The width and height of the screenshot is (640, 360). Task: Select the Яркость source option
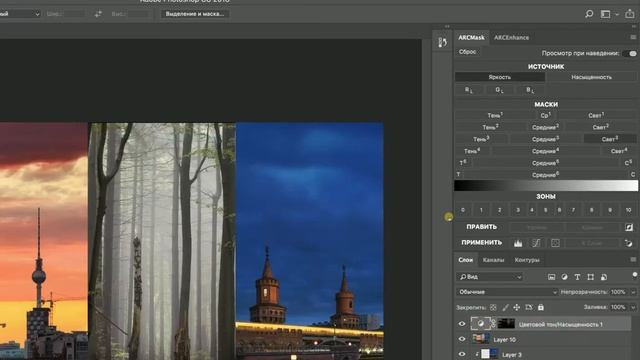(x=500, y=77)
